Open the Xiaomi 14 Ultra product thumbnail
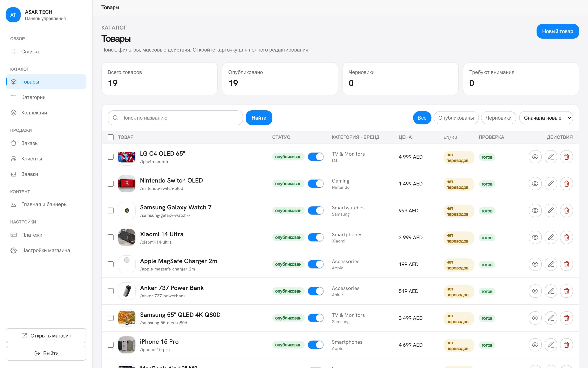 [127, 237]
